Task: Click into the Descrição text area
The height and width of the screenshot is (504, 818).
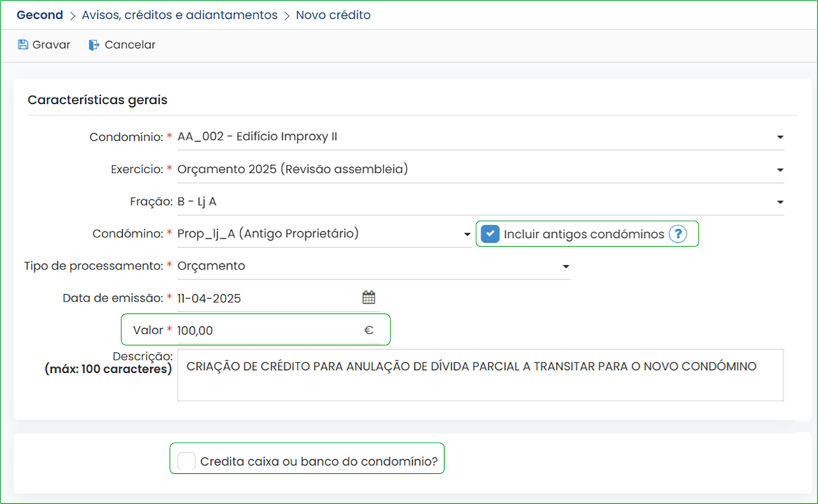Action: coord(480,375)
